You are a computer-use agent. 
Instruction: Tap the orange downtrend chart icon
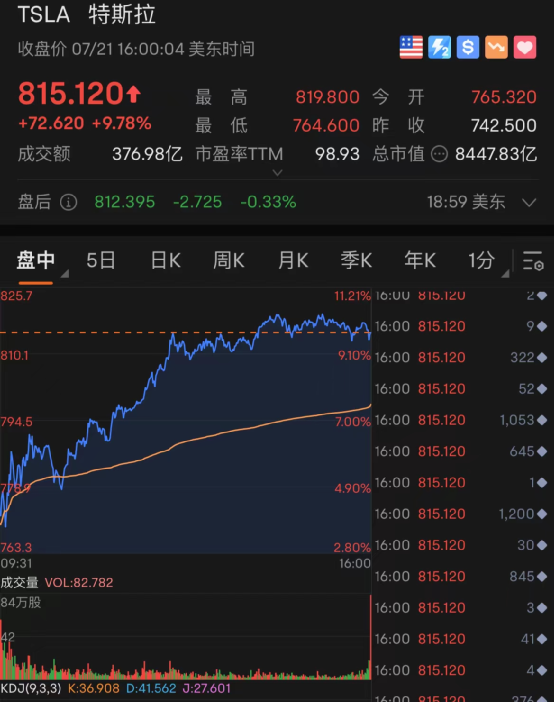496,47
